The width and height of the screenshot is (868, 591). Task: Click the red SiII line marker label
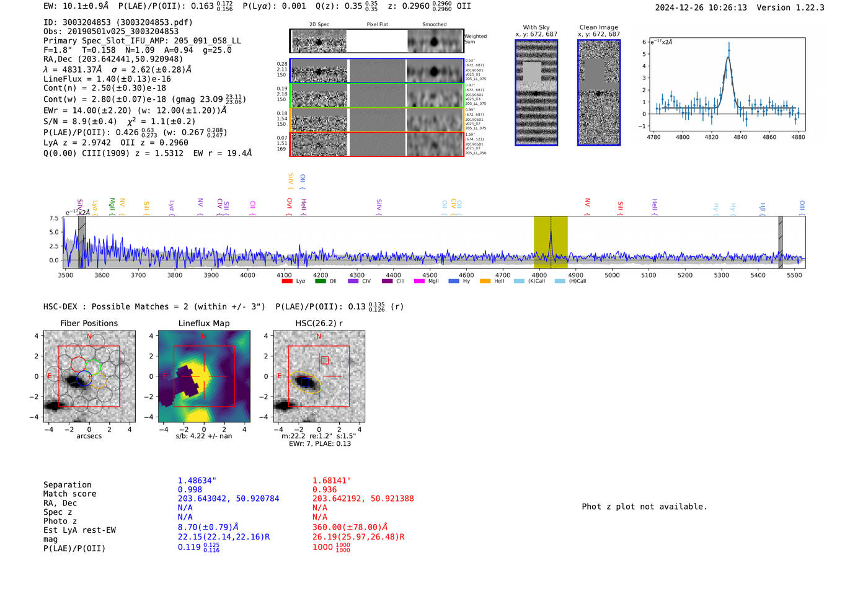621,208
